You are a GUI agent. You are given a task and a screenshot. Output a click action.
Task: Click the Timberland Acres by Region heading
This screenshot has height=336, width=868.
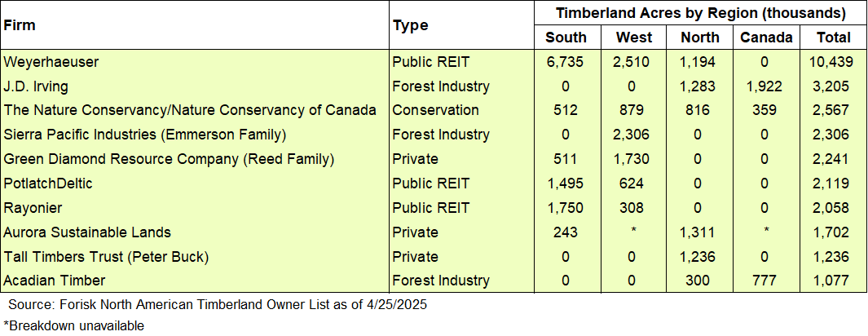coord(700,13)
